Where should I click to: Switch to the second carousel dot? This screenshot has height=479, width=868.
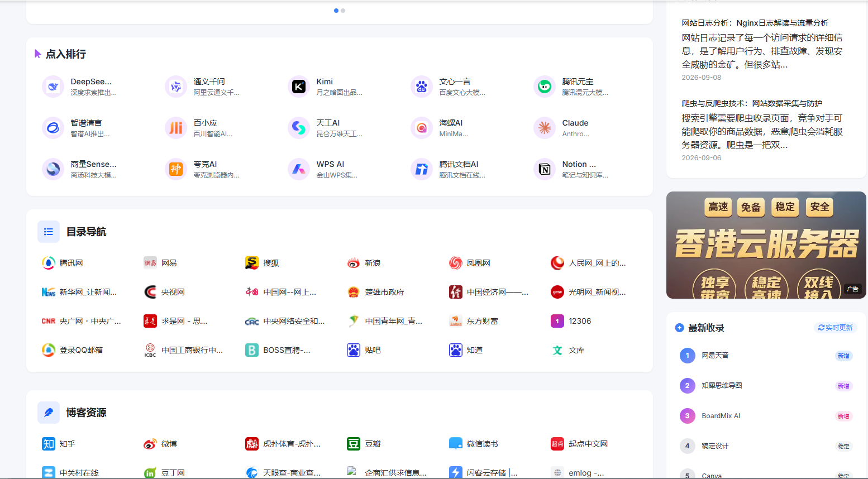pos(343,11)
